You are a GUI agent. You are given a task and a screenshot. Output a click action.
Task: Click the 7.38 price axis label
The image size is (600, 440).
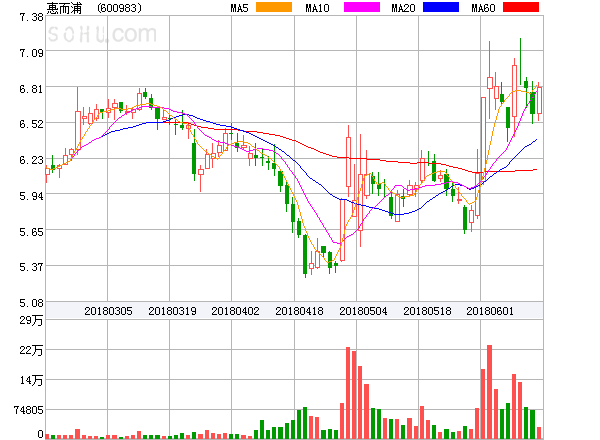pyautogui.click(x=31, y=17)
